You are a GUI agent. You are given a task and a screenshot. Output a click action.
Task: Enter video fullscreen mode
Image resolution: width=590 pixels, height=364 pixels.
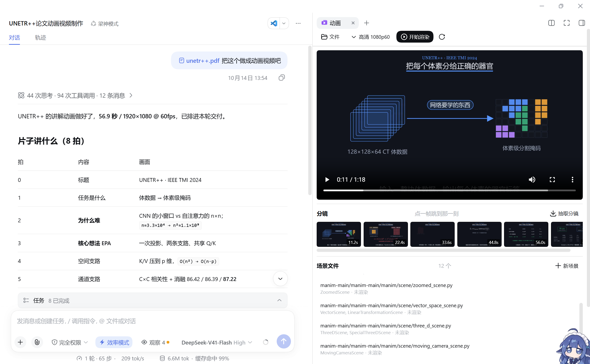click(x=552, y=179)
